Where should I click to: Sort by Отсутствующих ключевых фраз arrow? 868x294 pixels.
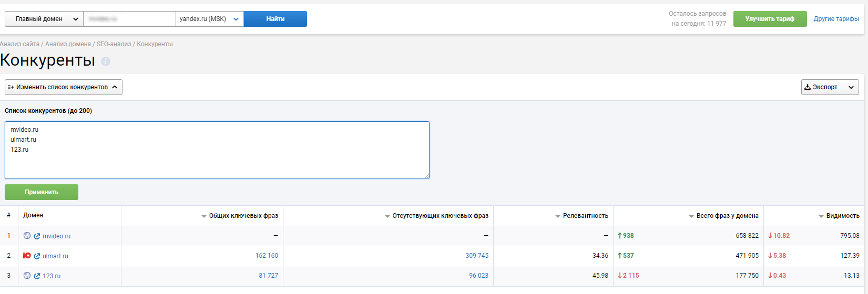[387, 216]
